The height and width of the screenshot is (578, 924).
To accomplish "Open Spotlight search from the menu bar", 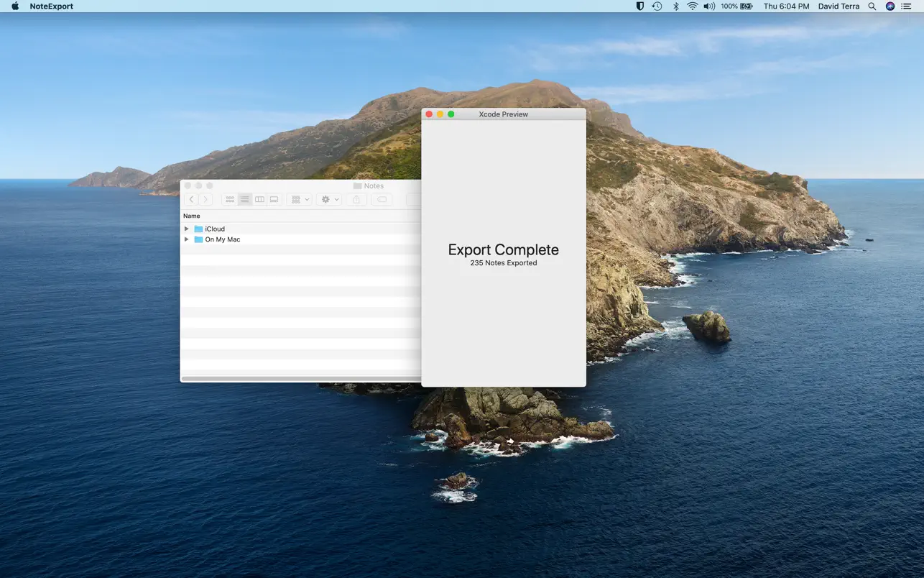I will [871, 6].
